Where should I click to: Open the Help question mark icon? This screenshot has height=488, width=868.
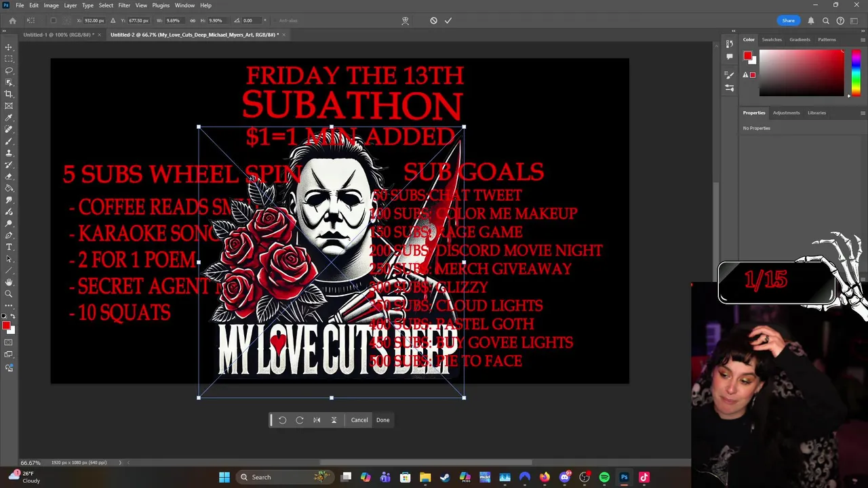pos(840,20)
